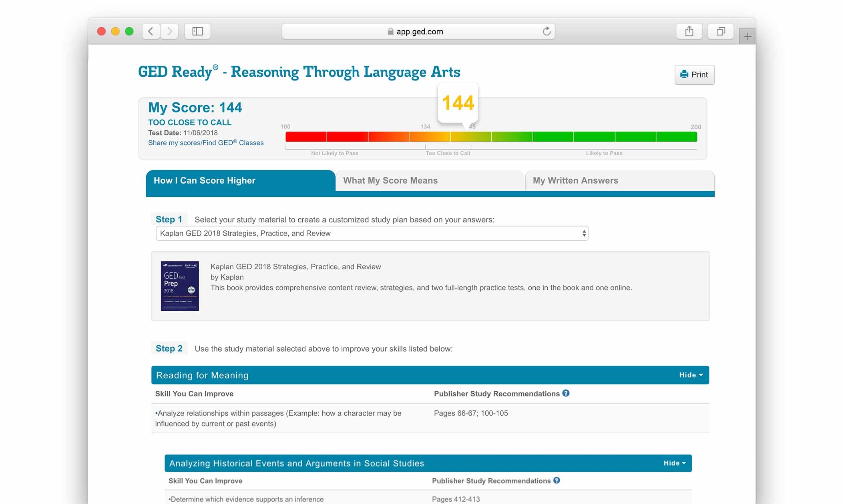Click the Kaplan GED 2018 book thumbnail
This screenshot has height=504, width=844.
coord(180,286)
